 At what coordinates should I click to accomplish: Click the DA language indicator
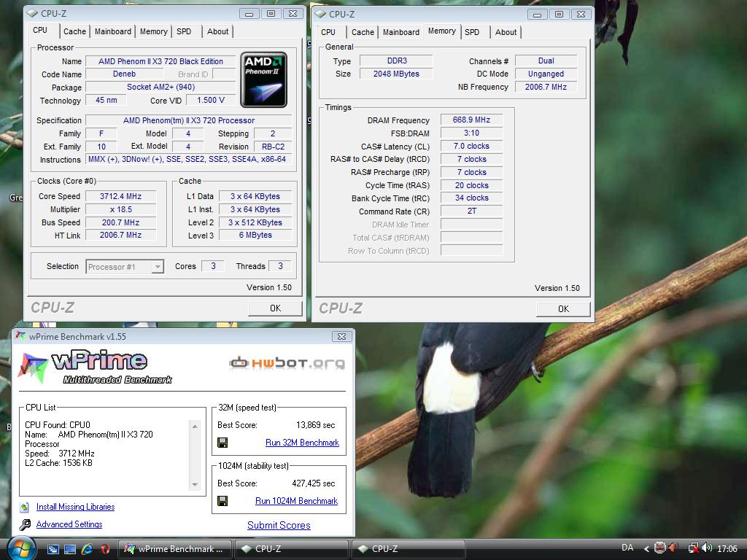click(627, 548)
